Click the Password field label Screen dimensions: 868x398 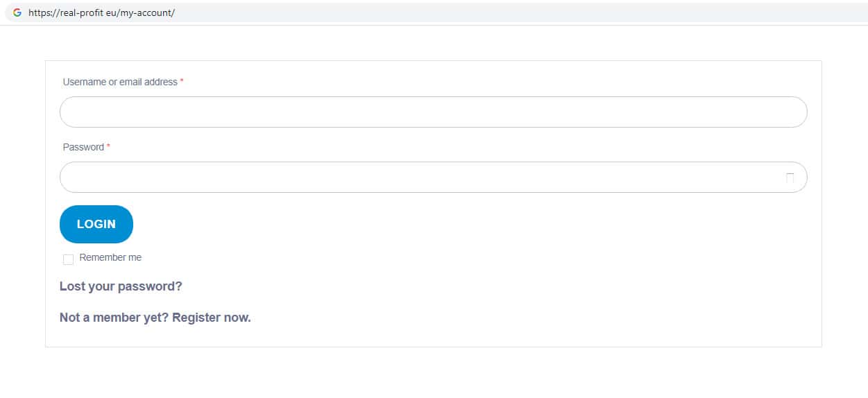click(x=83, y=147)
